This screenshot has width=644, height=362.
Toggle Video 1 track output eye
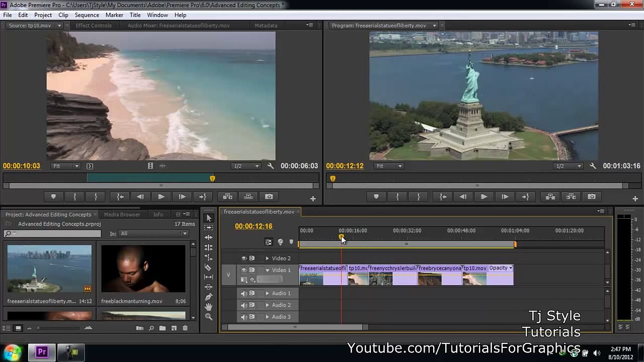point(244,270)
